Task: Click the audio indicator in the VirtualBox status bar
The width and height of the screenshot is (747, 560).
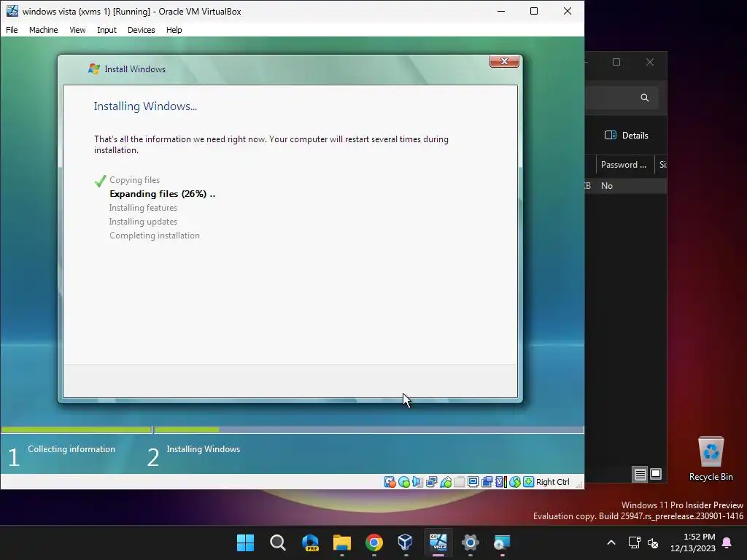Action: click(x=418, y=482)
